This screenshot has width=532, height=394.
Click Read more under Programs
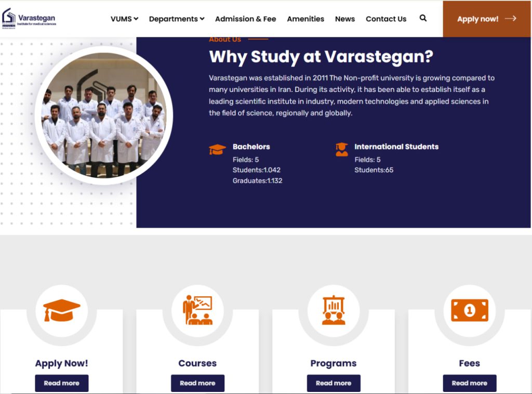pos(334,383)
